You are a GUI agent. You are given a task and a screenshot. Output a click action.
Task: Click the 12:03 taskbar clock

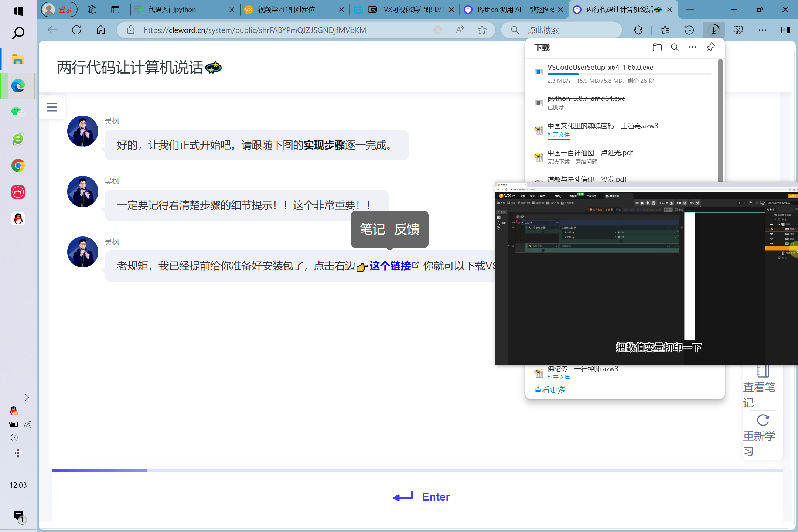point(18,485)
